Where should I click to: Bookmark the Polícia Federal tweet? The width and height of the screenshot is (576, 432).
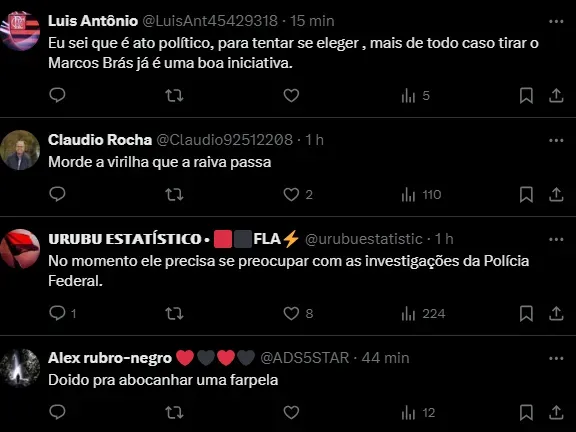tap(526, 314)
